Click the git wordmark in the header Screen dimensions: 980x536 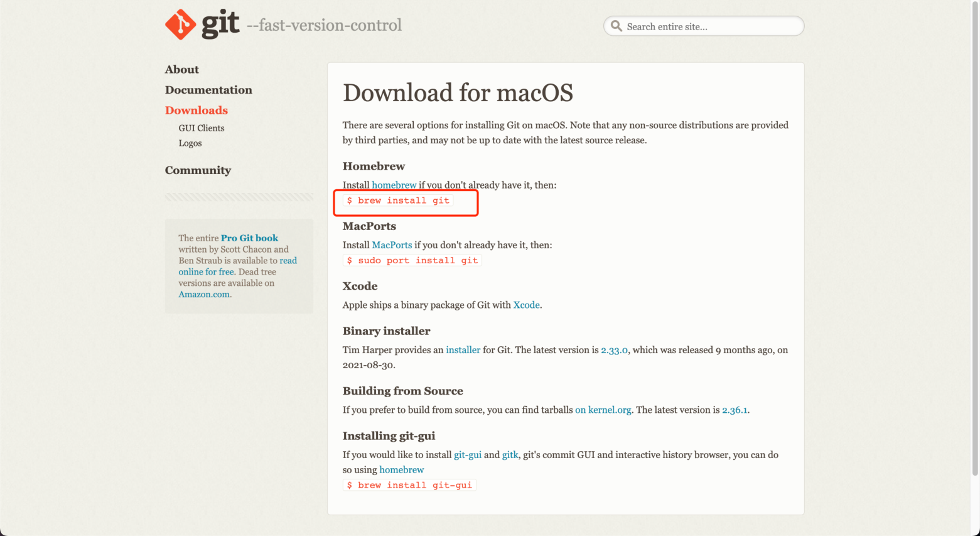220,24
